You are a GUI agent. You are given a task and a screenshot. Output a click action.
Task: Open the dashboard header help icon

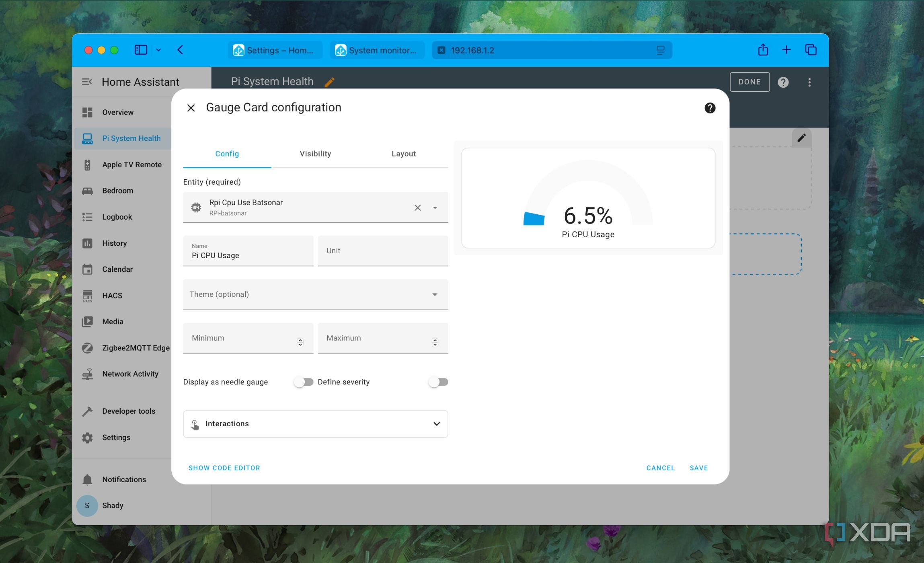click(x=783, y=82)
